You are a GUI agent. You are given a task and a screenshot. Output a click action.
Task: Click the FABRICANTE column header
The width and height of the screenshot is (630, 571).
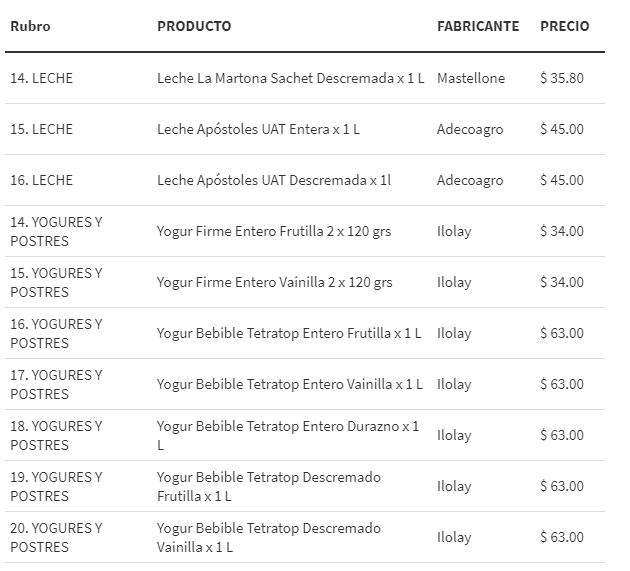pos(478,26)
